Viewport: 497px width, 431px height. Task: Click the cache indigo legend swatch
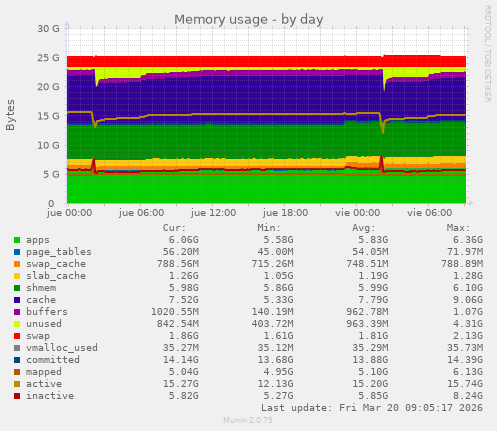[x=17, y=300]
